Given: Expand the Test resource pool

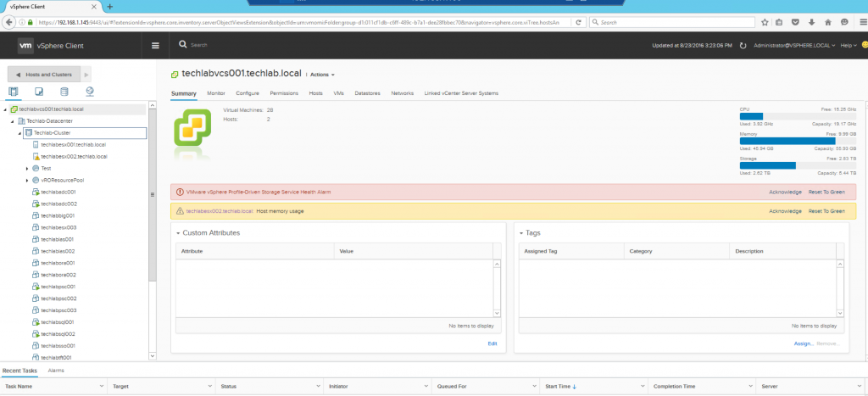Looking at the screenshot, I should click(x=27, y=169).
